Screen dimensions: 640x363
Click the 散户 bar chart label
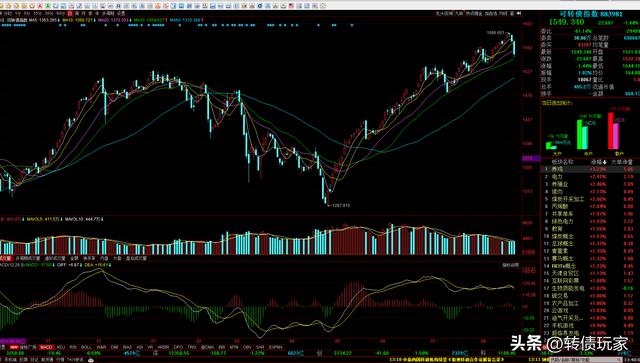click(x=619, y=154)
